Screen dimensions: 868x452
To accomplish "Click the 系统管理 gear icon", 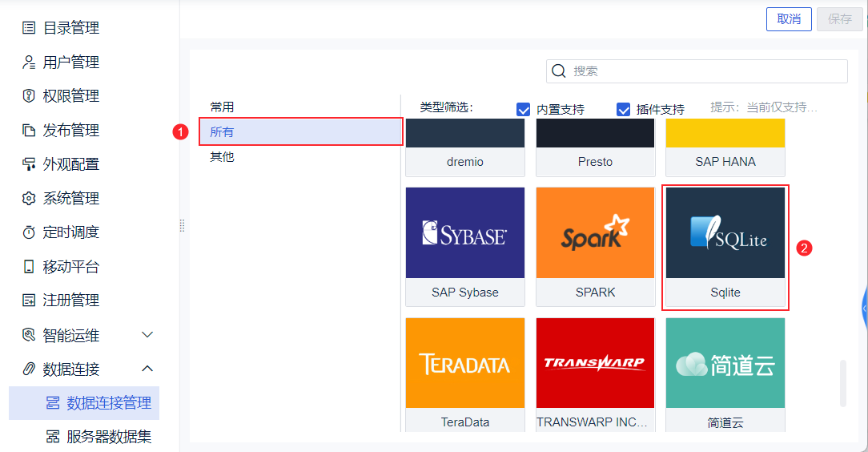I will [29, 198].
